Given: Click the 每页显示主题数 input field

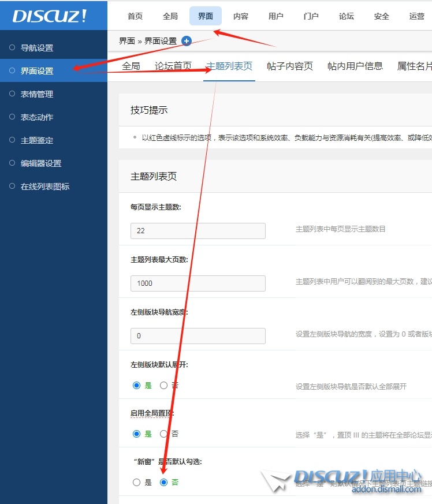Looking at the screenshot, I should pos(198,231).
